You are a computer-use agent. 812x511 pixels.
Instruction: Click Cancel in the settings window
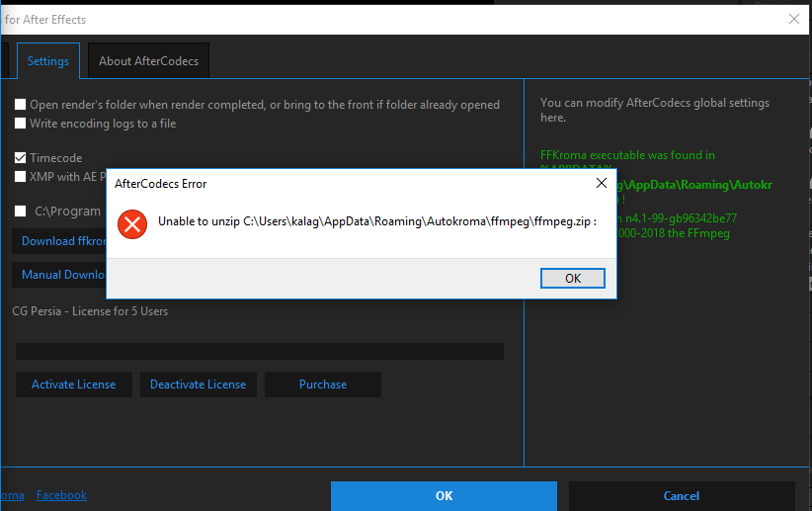click(682, 496)
